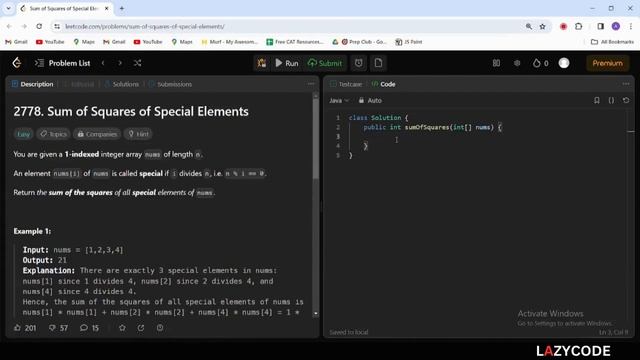Open All Bookmarks folder
The width and height of the screenshot is (640, 360).
pos(613,42)
